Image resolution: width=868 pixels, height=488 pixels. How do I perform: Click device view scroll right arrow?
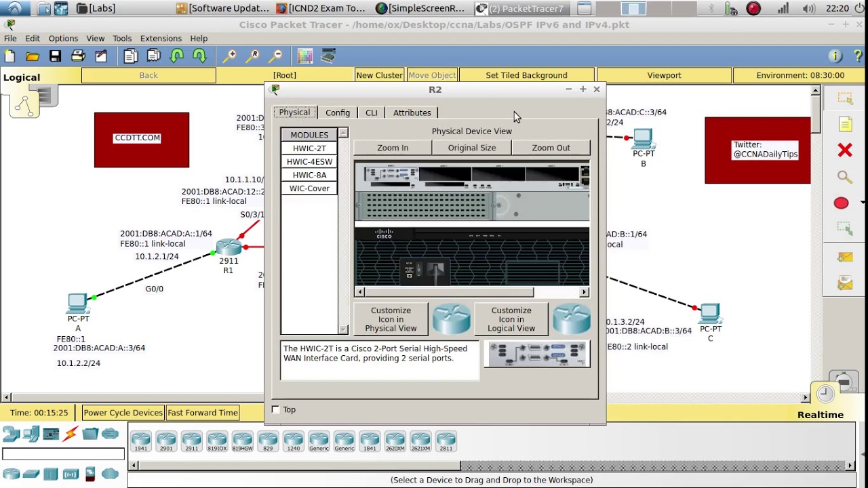(x=585, y=292)
